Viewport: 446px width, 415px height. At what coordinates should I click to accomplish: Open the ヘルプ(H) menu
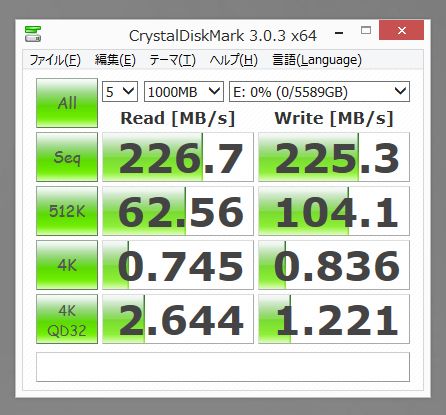coord(233,60)
